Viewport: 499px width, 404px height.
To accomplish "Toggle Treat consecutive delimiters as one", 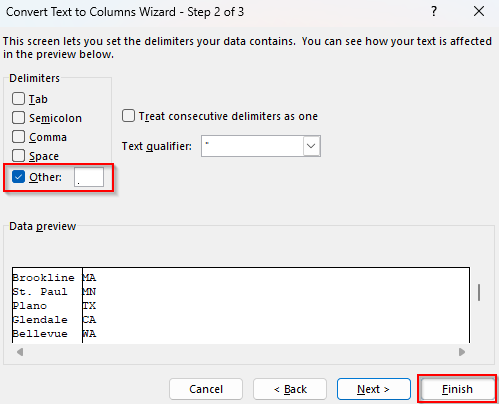I will coord(128,116).
